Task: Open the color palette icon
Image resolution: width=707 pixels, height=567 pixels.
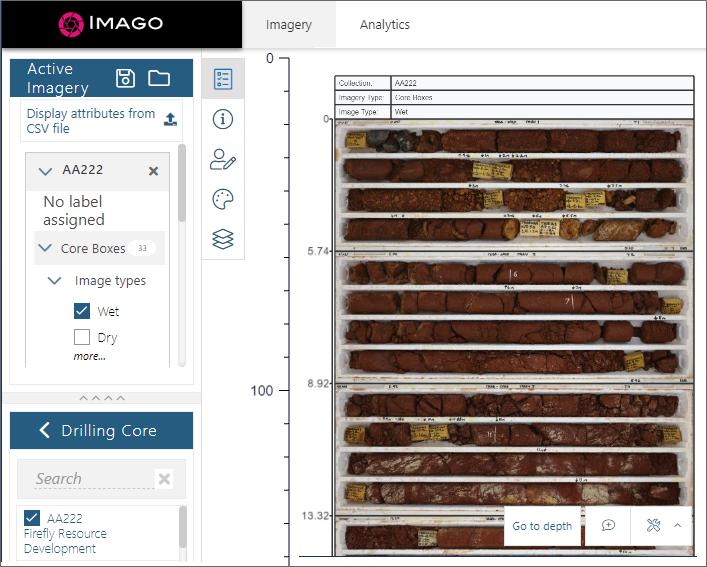Action: tap(223, 200)
